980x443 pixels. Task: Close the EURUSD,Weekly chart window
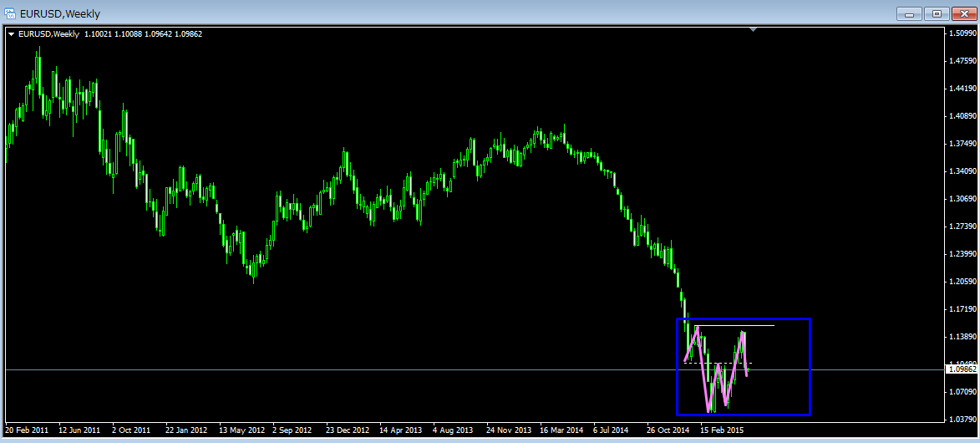(962, 13)
